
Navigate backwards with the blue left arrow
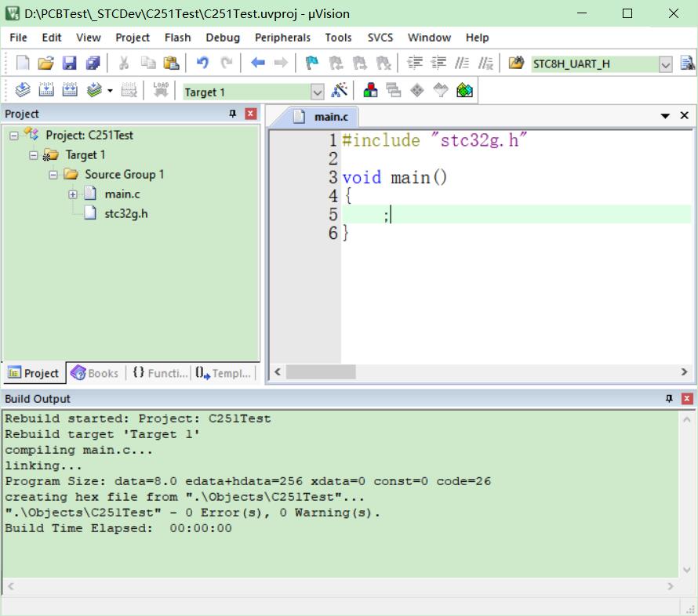(x=257, y=63)
